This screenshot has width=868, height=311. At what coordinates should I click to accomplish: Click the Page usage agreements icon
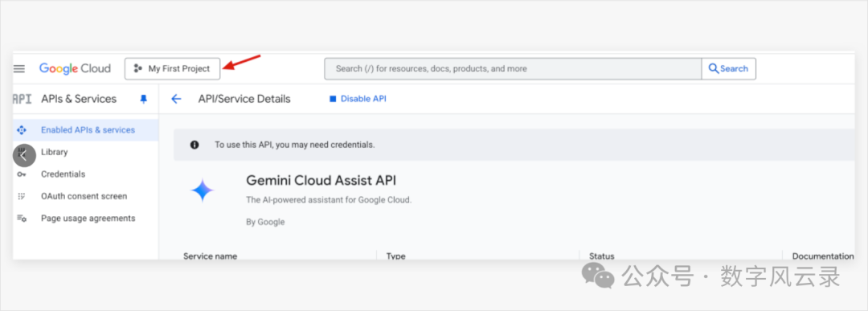click(22, 218)
